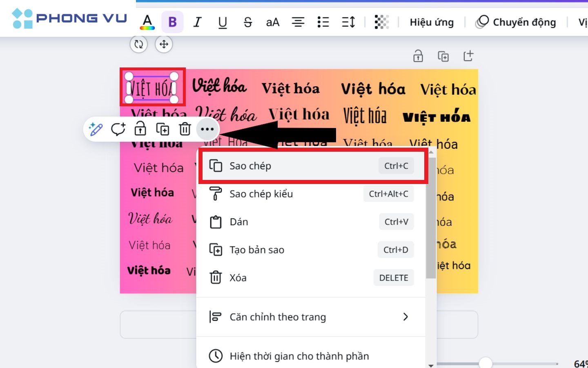588x368 pixels.
Task: Apply bullet list formatting
Action: point(323,22)
